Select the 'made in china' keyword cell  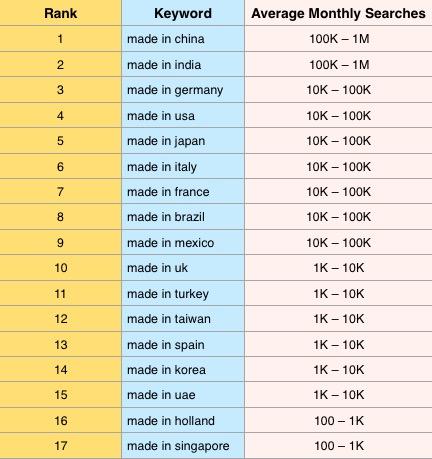(183, 39)
